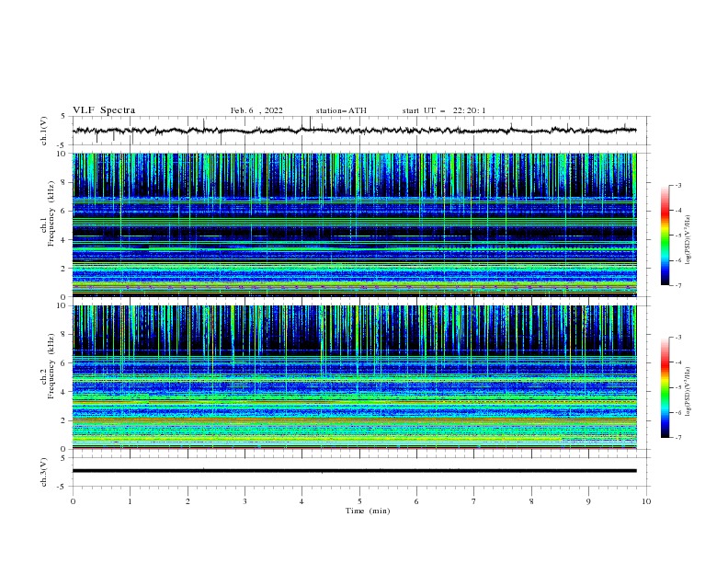Click the "-7" tick on ch.2 colorbar
Screen dimensions: 728x563
pos(678,437)
